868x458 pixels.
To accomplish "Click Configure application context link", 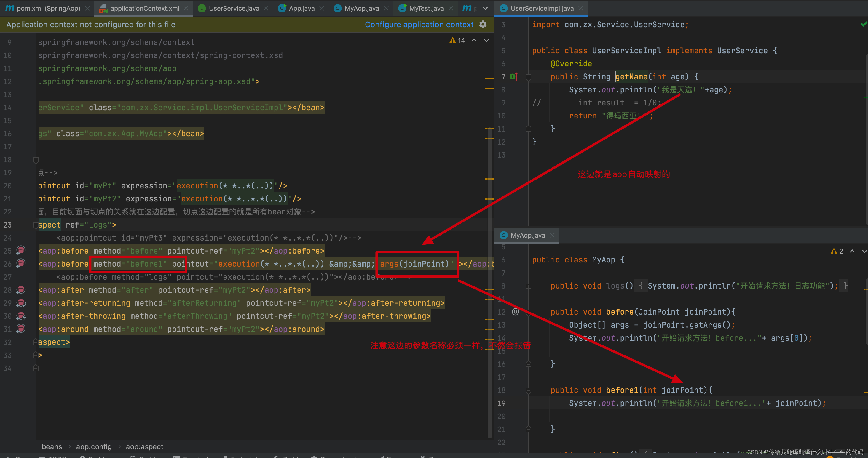I will (x=419, y=25).
